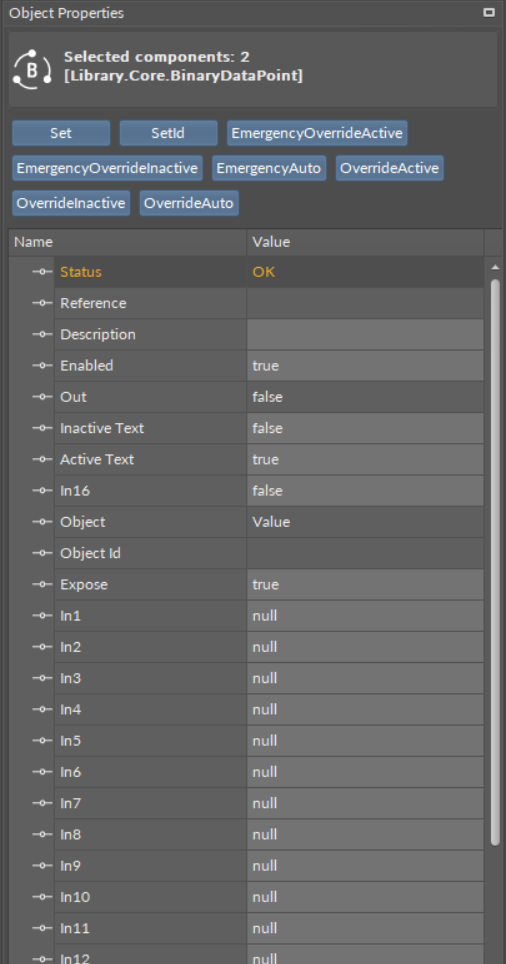
Task: Click the slot icon next to In16
Action: pos(42,491)
